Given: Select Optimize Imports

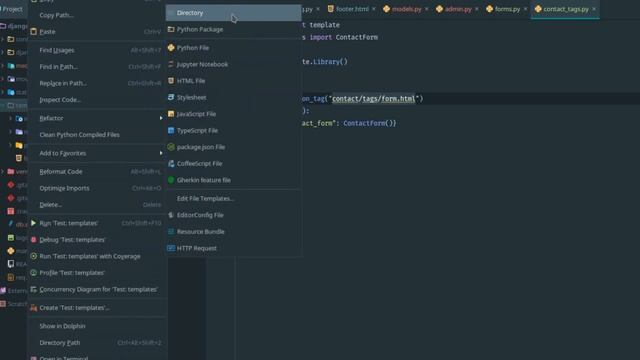Looking at the screenshot, I should (96, 188).
